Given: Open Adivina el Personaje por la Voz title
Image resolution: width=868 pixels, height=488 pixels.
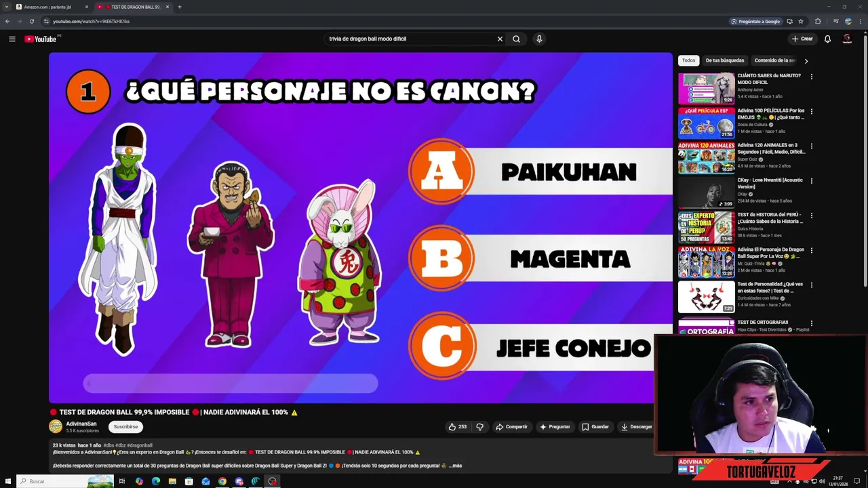Looking at the screenshot, I should (771, 253).
